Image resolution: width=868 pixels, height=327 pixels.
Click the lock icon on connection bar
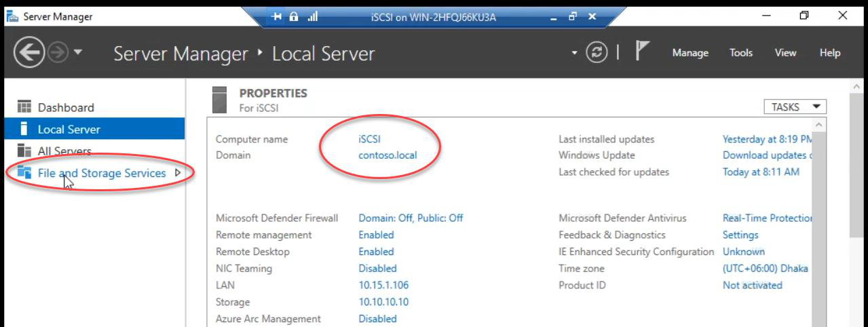(295, 17)
